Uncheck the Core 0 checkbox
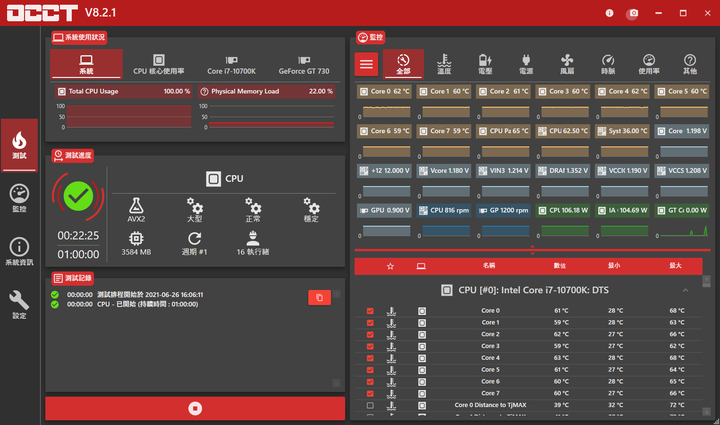Screen dimensions: 720x425 pos(370,311)
